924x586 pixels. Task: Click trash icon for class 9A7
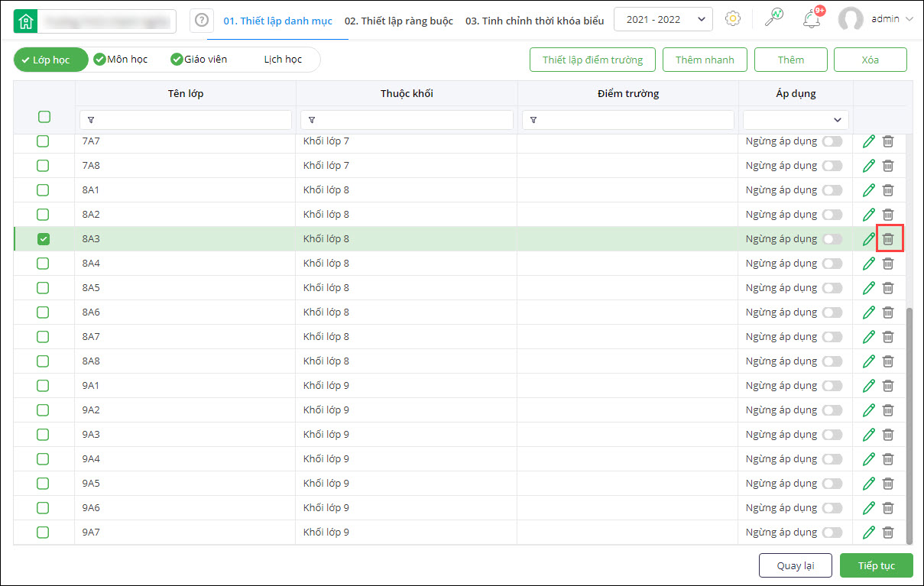pyautogui.click(x=888, y=533)
